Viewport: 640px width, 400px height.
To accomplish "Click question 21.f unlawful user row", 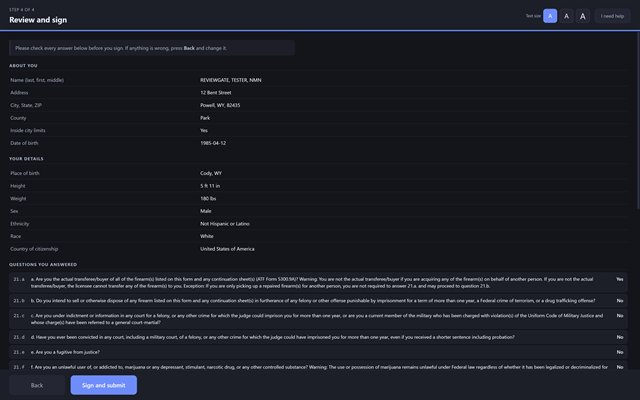I will pos(318,366).
